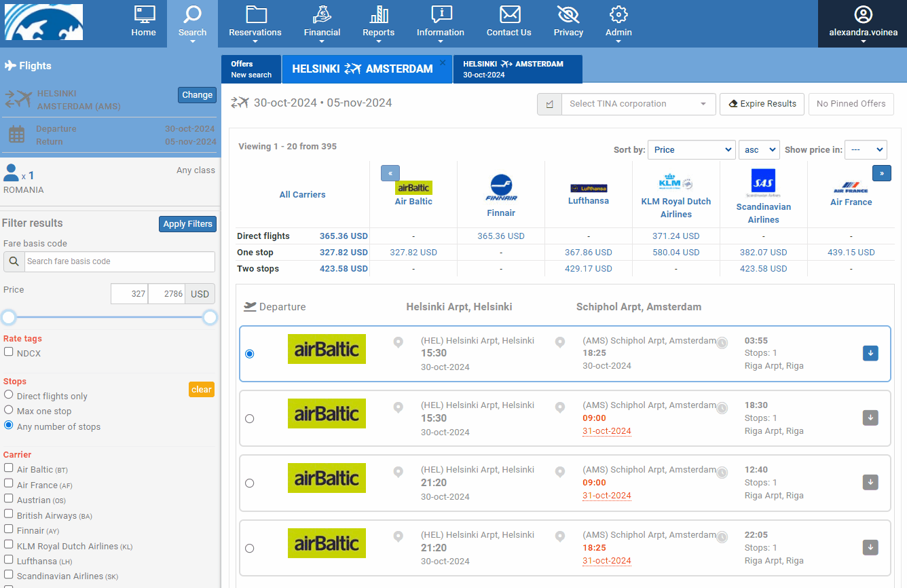Viewport: 907px width, 588px height.
Task: Click the Home monitor icon
Action: click(143, 15)
